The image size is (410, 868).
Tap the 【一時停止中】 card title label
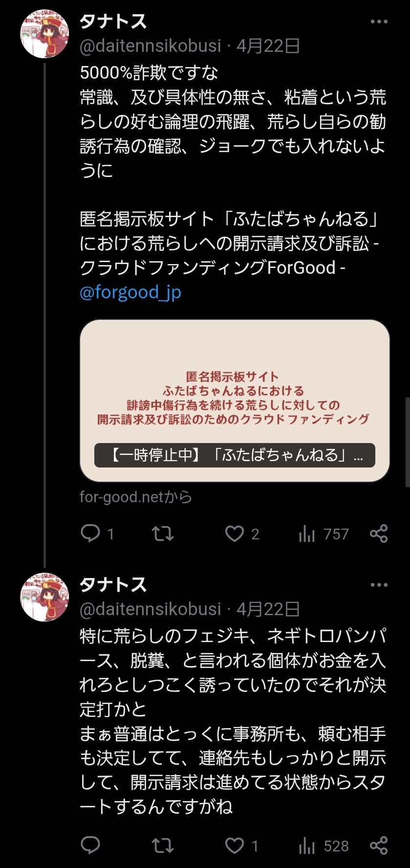235,455
